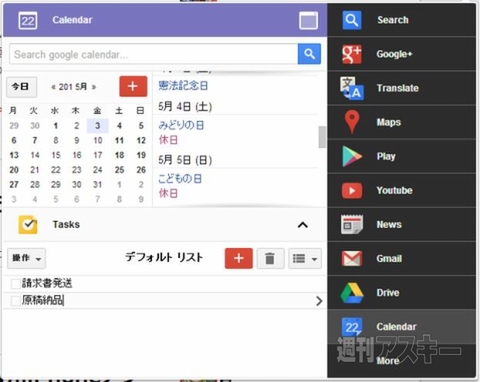Focus the Search google calendar field
Viewport: 480px width, 382px height.
coord(154,54)
